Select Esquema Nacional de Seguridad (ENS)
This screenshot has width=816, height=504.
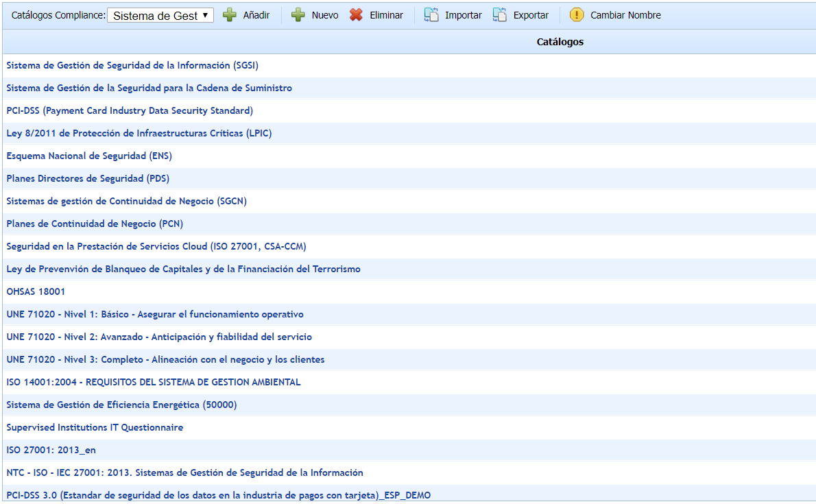[89, 156]
